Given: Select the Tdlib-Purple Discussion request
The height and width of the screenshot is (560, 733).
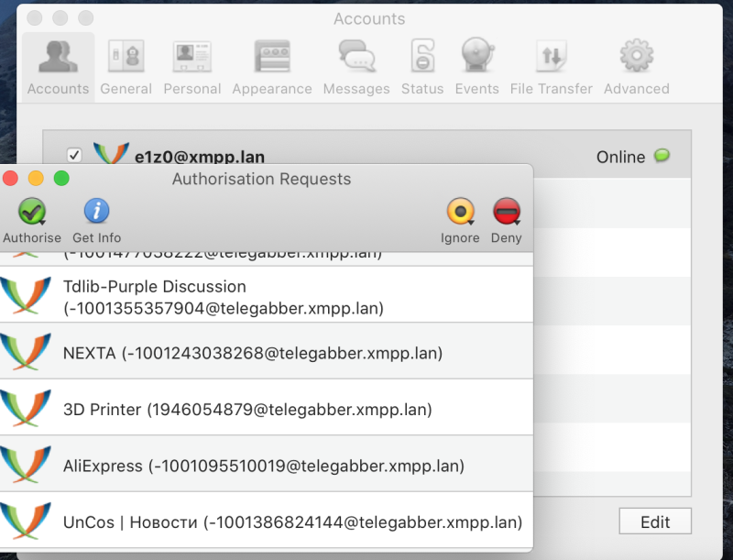Looking at the screenshot, I should (266, 294).
